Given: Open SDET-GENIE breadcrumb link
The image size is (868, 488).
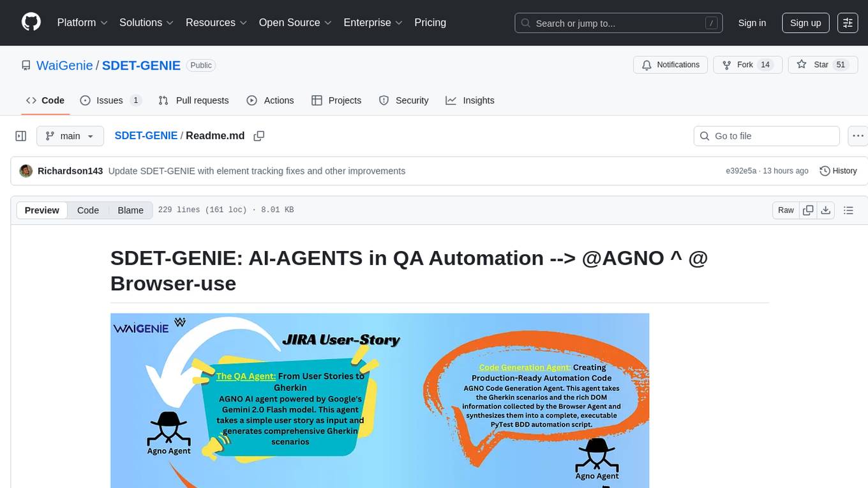Looking at the screenshot, I should (x=146, y=135).
